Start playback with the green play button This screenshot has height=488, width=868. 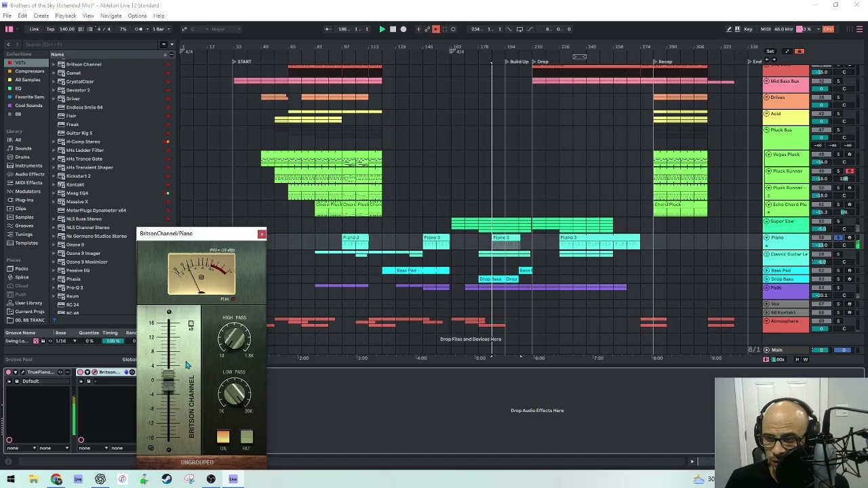382,29
